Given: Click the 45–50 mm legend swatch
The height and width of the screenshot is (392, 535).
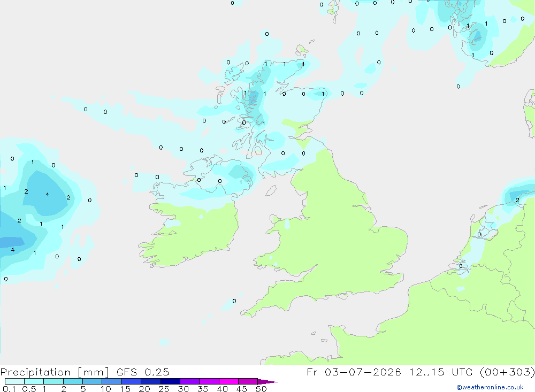Looking at the screenshot, I should pos(248,381).
